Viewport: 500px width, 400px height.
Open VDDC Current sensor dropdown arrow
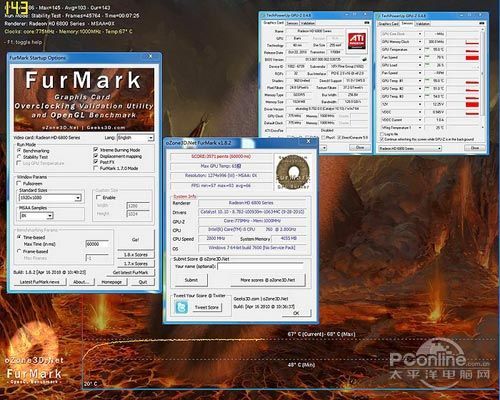click(420, 120)
